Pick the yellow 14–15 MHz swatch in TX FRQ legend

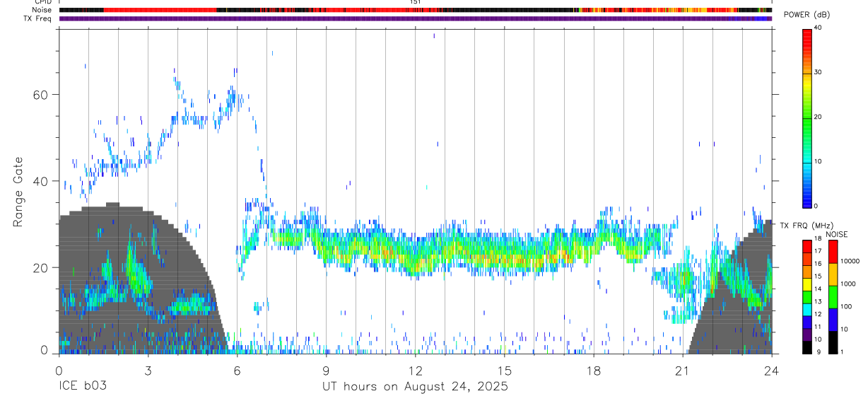pos(807,284)
